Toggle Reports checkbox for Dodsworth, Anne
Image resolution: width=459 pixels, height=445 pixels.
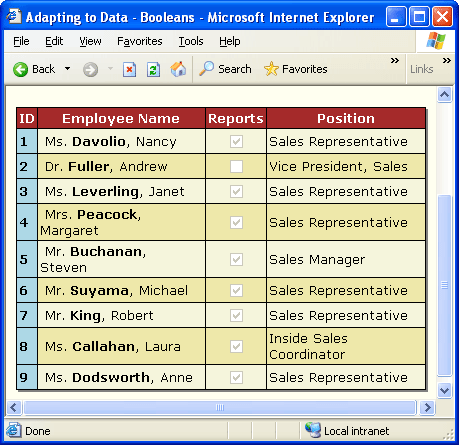[236, 377]
